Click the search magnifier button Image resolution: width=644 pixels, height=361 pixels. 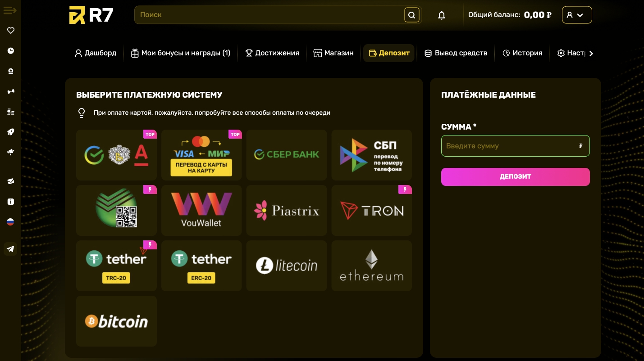(x=411, y=15)
